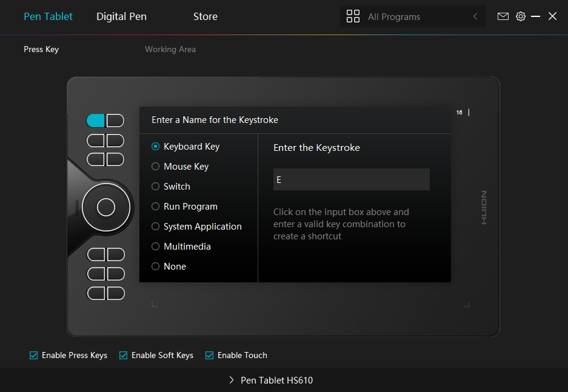
Task: Click the center of the touch ring
Action: pos(105,207)
